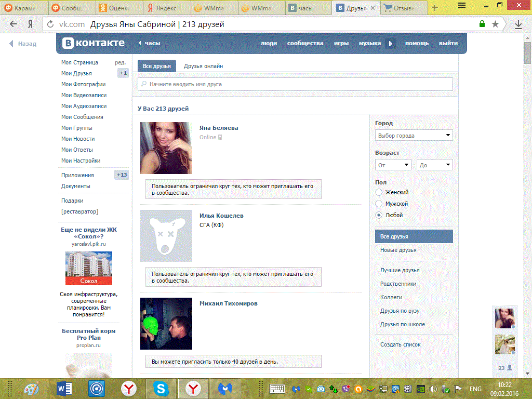Screen dimensions: 532x399
Task: Click the browser back arrow
Action: click(x=13, y=24)
